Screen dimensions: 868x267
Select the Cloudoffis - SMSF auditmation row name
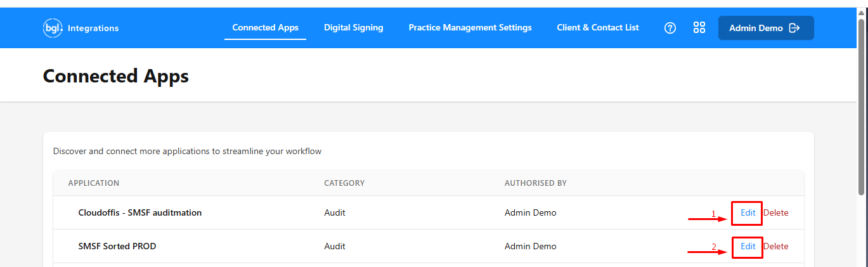[x=139, y=213]
